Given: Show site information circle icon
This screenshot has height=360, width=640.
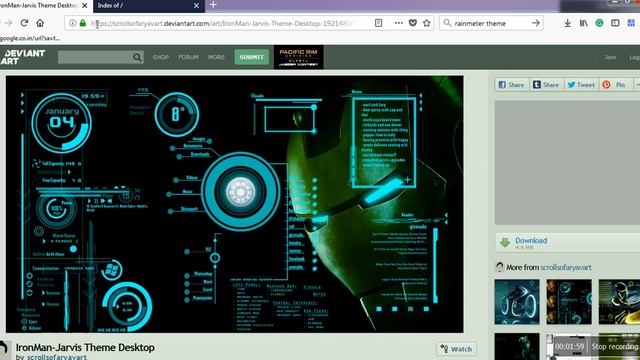Looking at the screenshot, I should point(72,23).
